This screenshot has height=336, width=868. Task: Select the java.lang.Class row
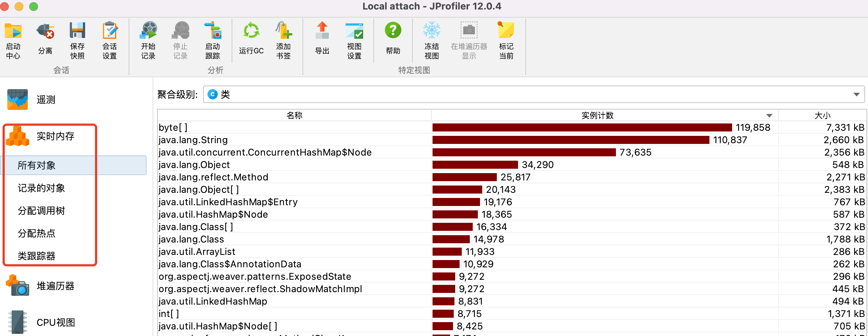512,239
